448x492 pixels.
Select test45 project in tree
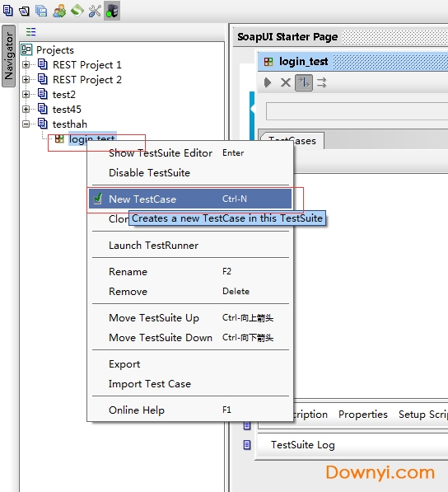pos(67,109)
